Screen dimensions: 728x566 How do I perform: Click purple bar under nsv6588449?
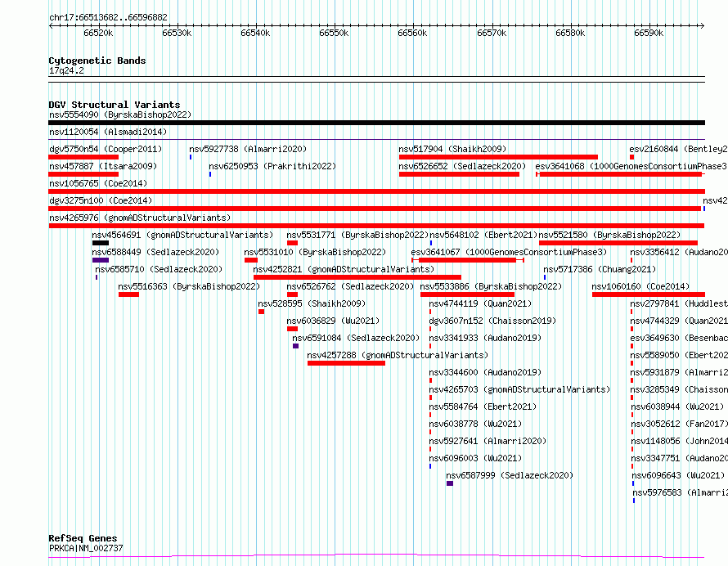101,260
